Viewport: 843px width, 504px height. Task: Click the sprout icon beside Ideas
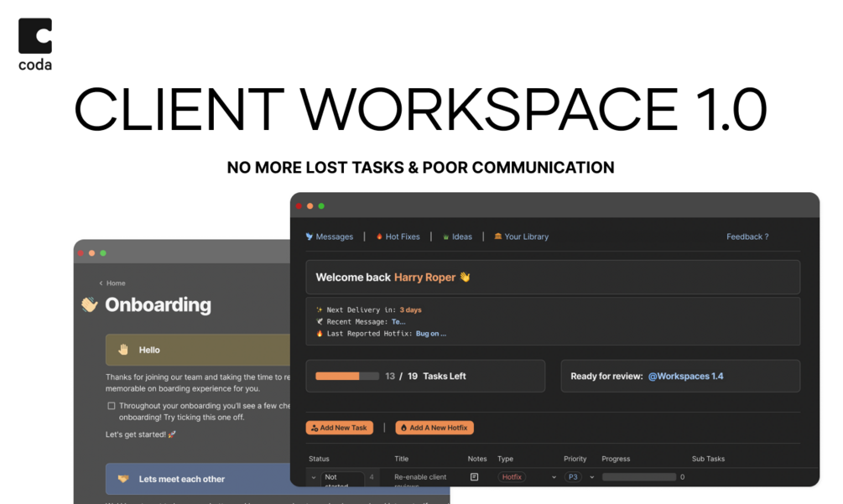pos(445,237)
